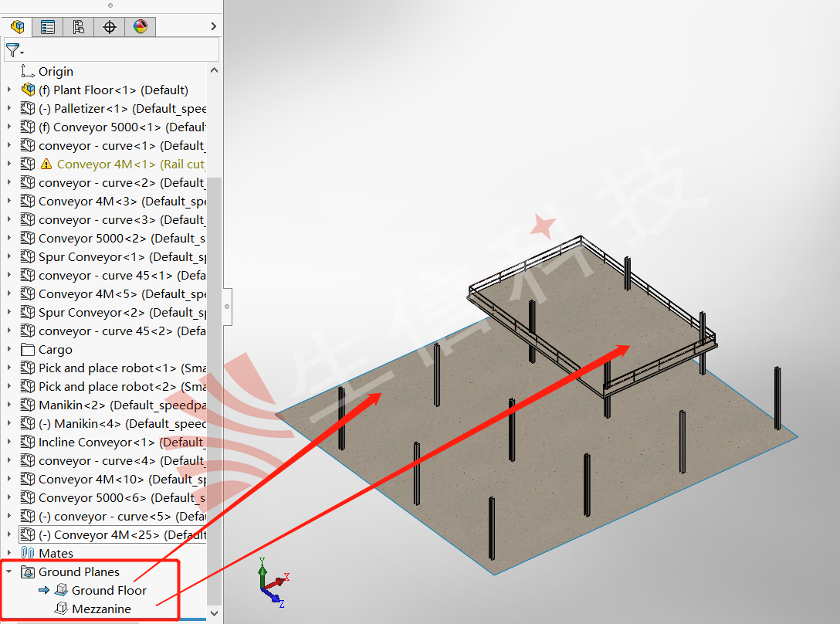The width and height of the screenshot is (840, 624).
Task: Switch to the PropertyManager tab
Action: pos(48,27)
